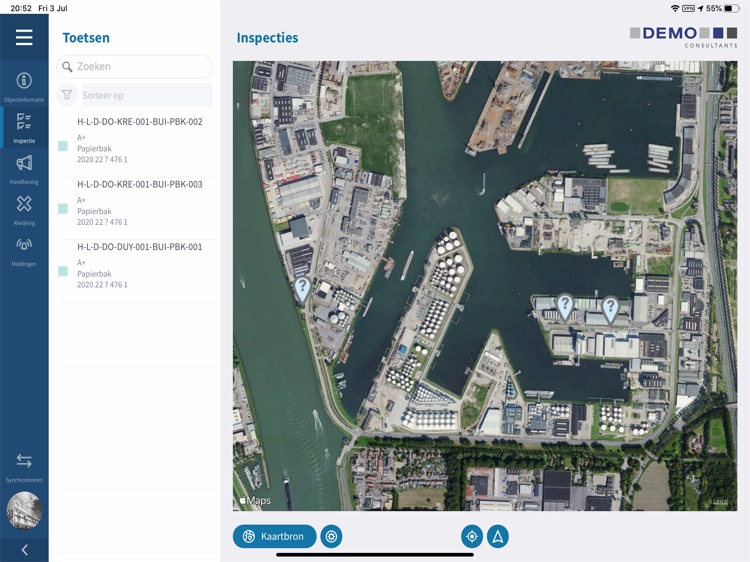
Task: Open the Legal link on map
Action: coord(720,502)
